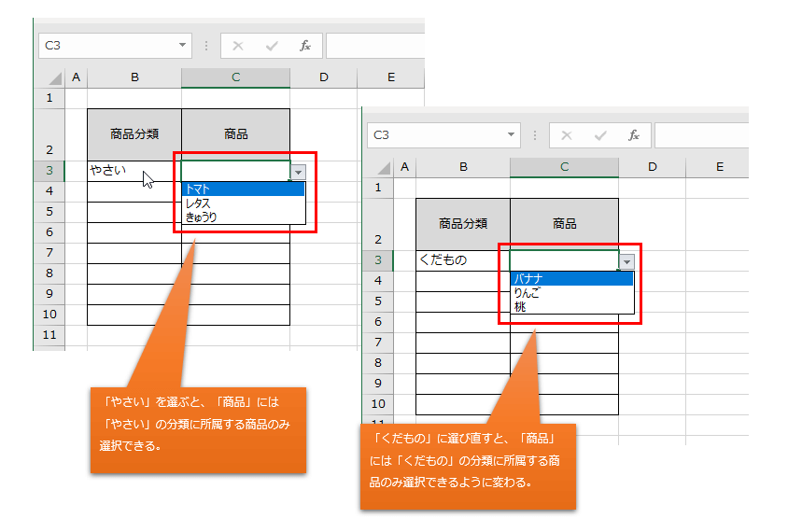Choose りんご in the fruit dropdown
788x532 pixels.
point(572,293)
